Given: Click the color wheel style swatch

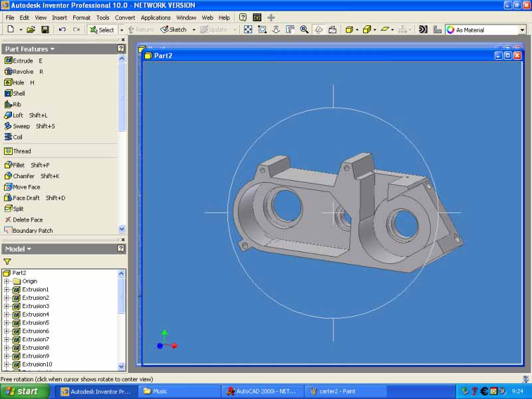Looking at the screenshot, I should click(450, 30).
